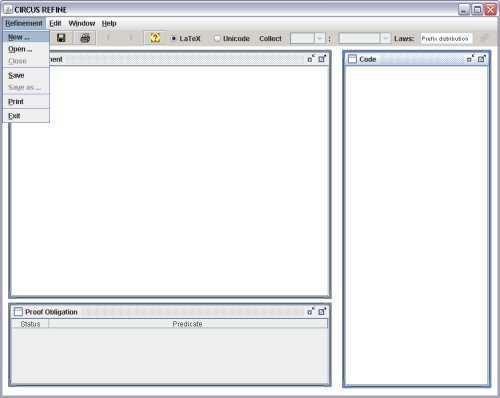This screenshot has height=398, width=500.
Task: Iconify the Proof Obligation panel
Action: (311, 311)
